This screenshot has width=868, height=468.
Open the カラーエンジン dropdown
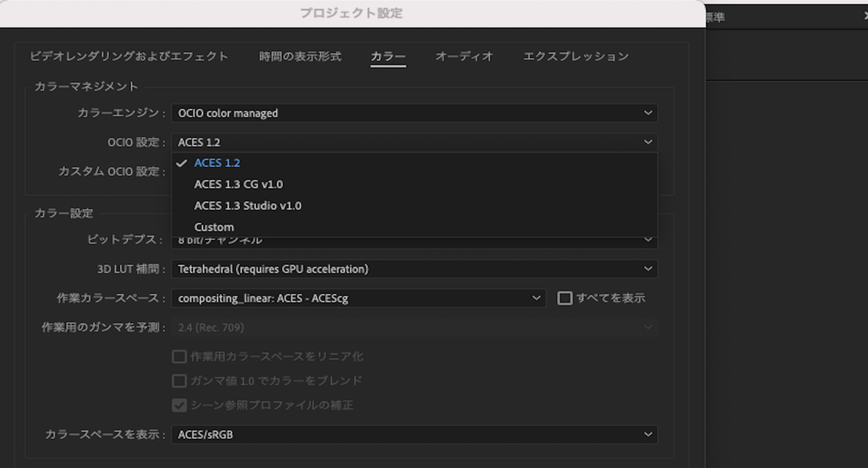coord(414,113)
